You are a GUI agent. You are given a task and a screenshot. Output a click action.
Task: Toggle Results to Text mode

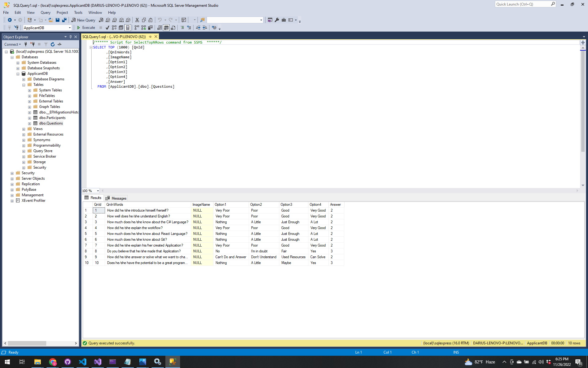coord(160,28)
